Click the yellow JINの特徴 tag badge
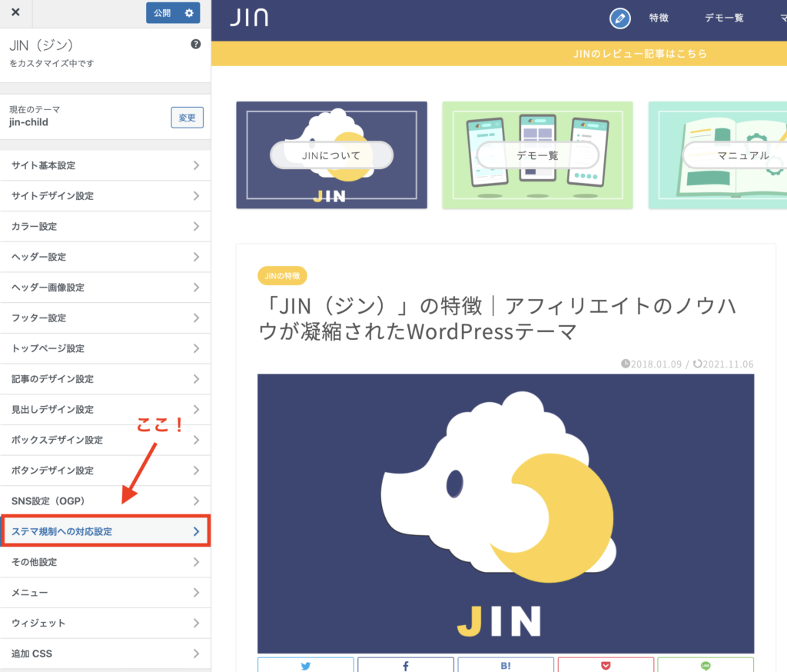Screen dimensions: 787x672 click(282, 274)
